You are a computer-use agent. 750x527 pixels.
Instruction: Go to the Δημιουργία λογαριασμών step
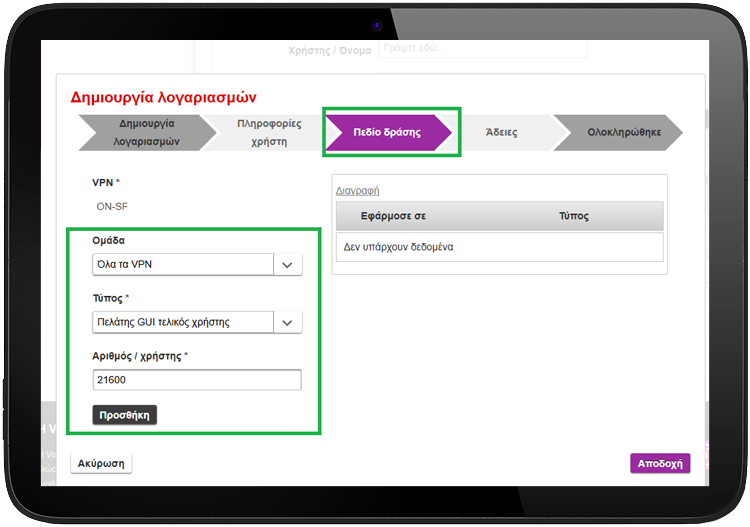pyautogui.click(x=146, y=132)
